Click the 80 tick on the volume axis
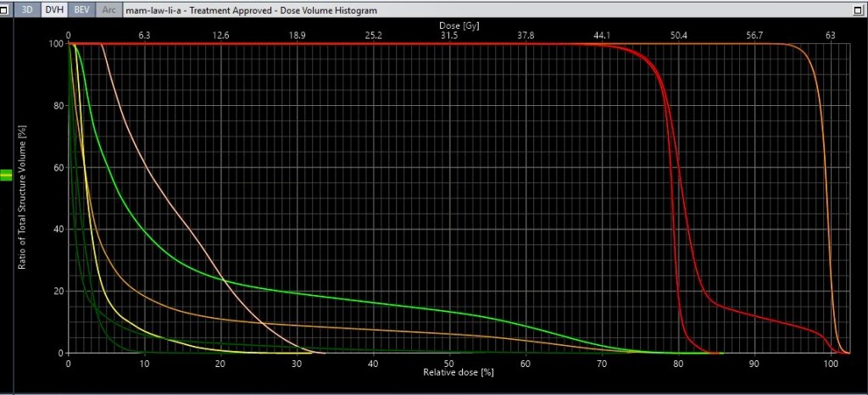The height and width of the screenshot is (395, 868). [58, 106]
